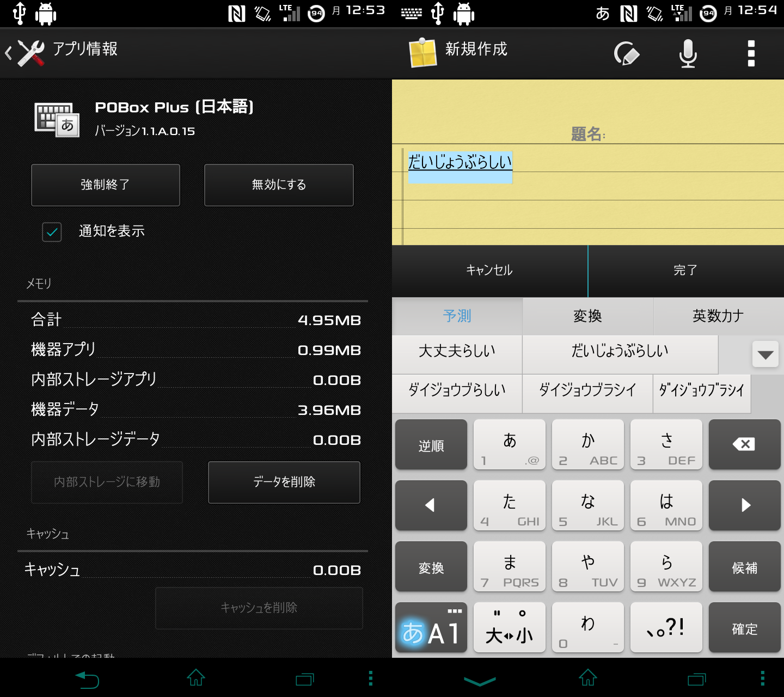The image size is (784, 697).
Task: Tap the USB icon in left status bar
Action: [20, 14]
